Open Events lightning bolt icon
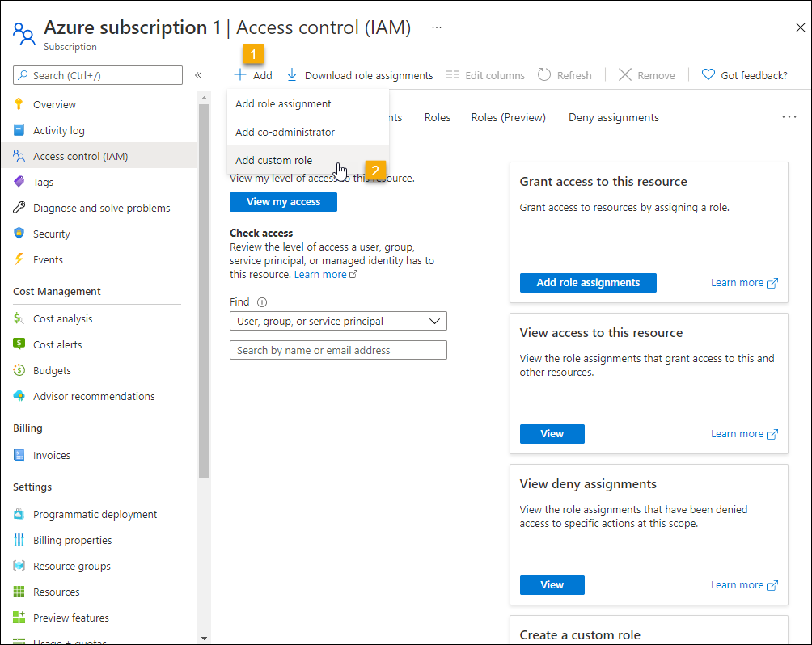This screenshot has width=812, height=645. (19, 259)
